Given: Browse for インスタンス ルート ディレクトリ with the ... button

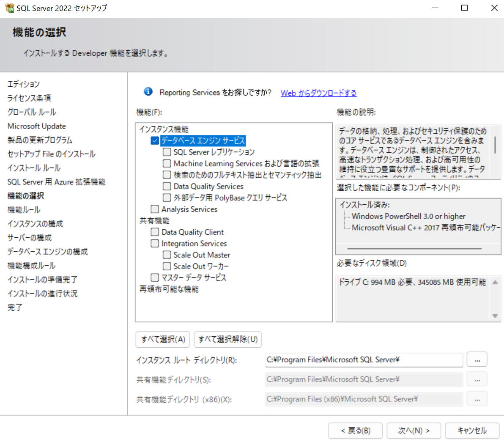Looking at the screenshot, I should coord(477,360).
